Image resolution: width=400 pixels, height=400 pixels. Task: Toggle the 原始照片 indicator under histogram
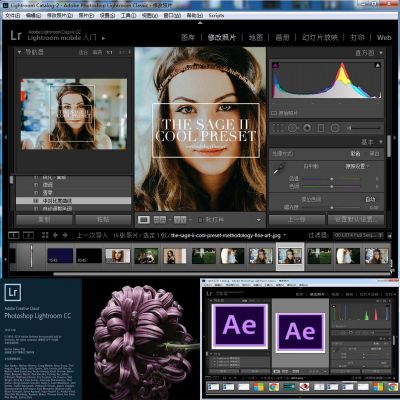(274, 113)
